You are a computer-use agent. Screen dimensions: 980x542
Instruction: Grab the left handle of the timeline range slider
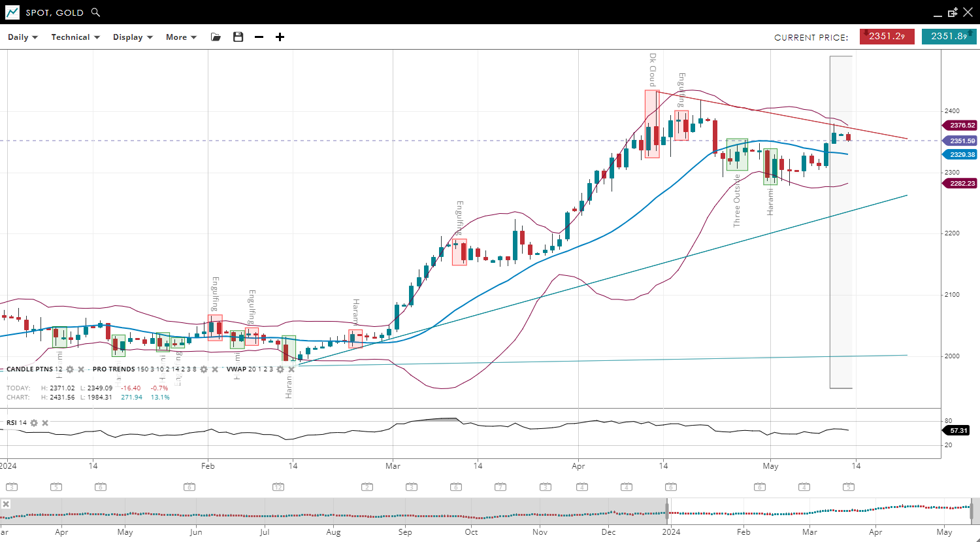(x=667, y=509)
